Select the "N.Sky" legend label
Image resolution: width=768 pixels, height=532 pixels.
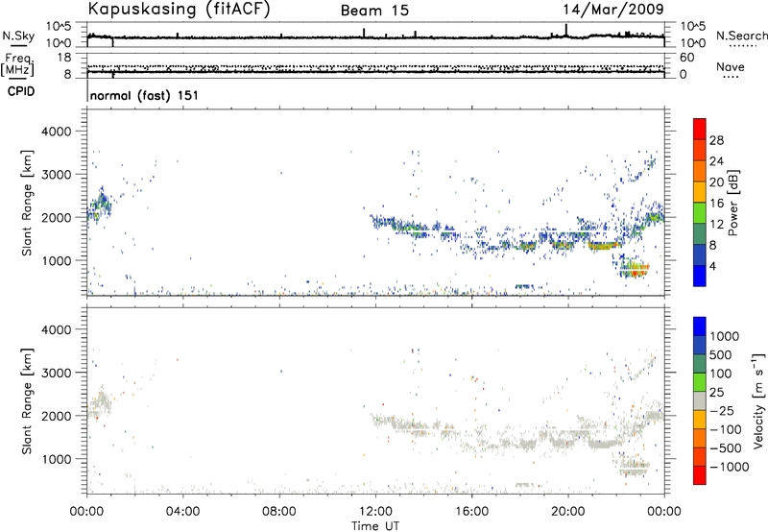18,36
